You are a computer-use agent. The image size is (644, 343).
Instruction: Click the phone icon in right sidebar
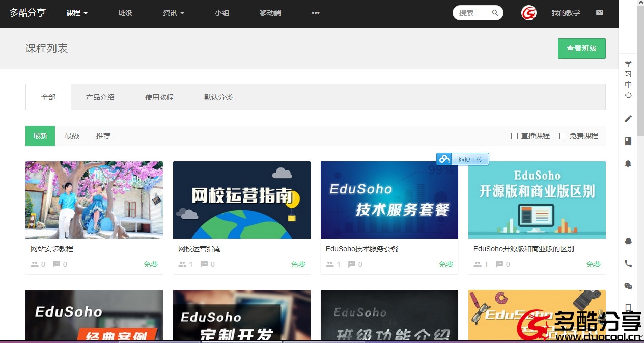628,263
